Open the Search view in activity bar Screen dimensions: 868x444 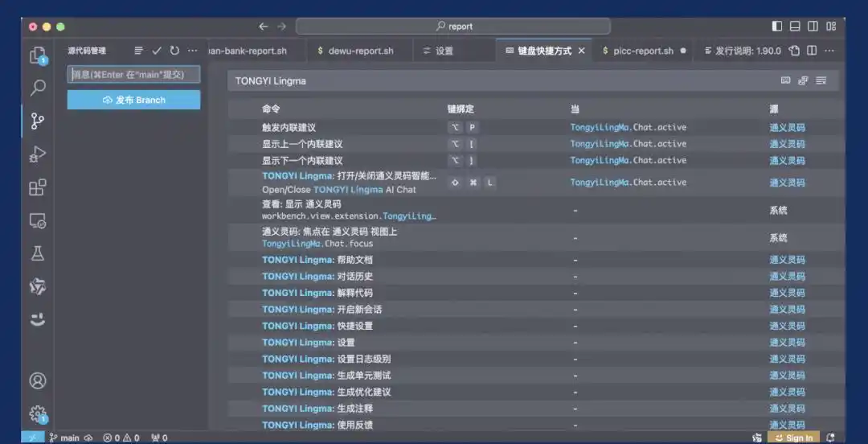[38, 88]
